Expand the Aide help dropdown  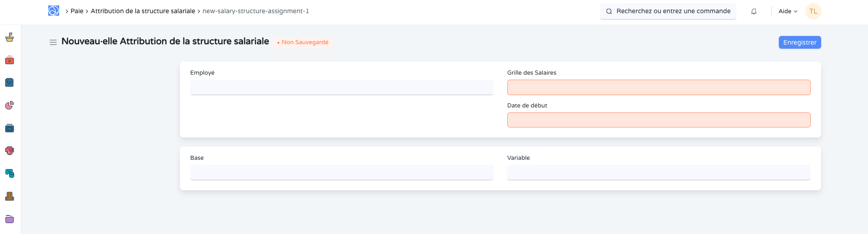pyautogui.click(x=788, y=11)
